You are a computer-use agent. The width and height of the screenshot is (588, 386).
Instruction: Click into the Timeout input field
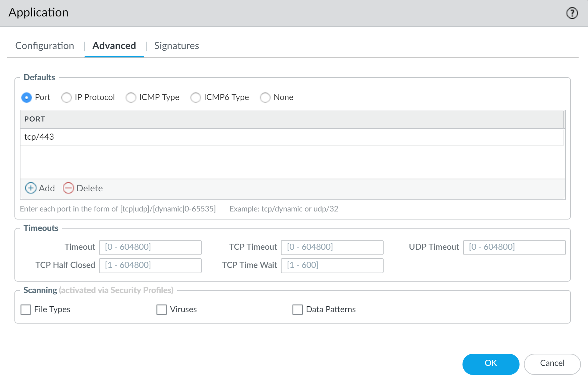point(150,247)
